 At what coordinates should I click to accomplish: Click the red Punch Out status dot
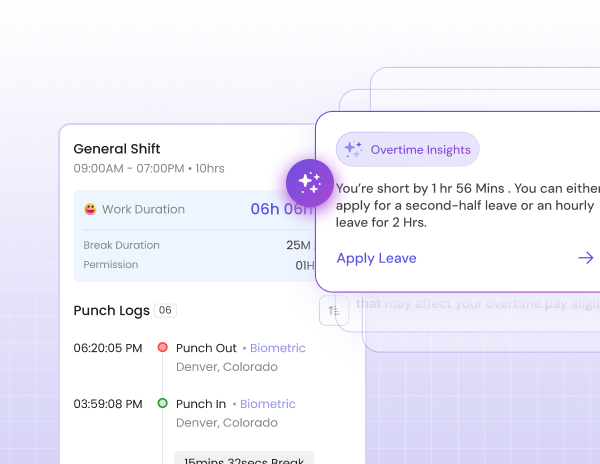click(x=162, y=348)
